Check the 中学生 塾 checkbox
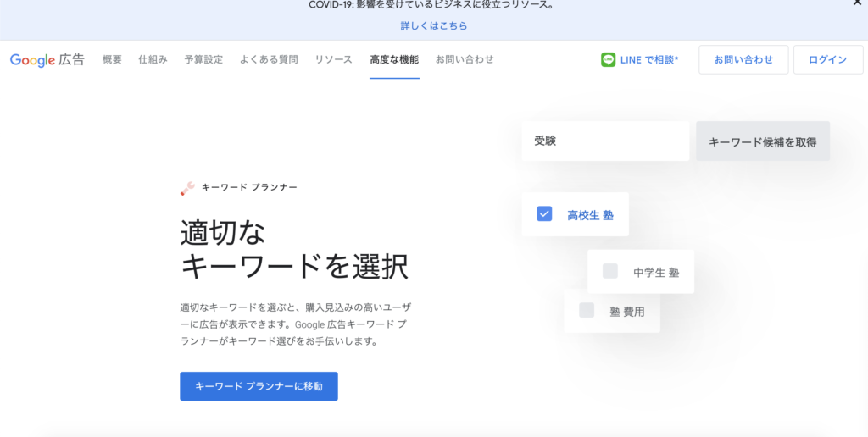 point(610,271)
